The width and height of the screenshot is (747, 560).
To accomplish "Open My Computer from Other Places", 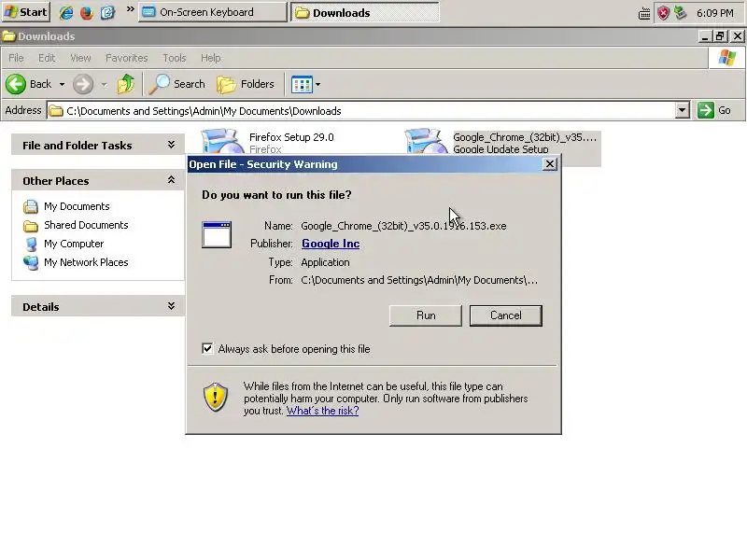I will pos(74,244).
